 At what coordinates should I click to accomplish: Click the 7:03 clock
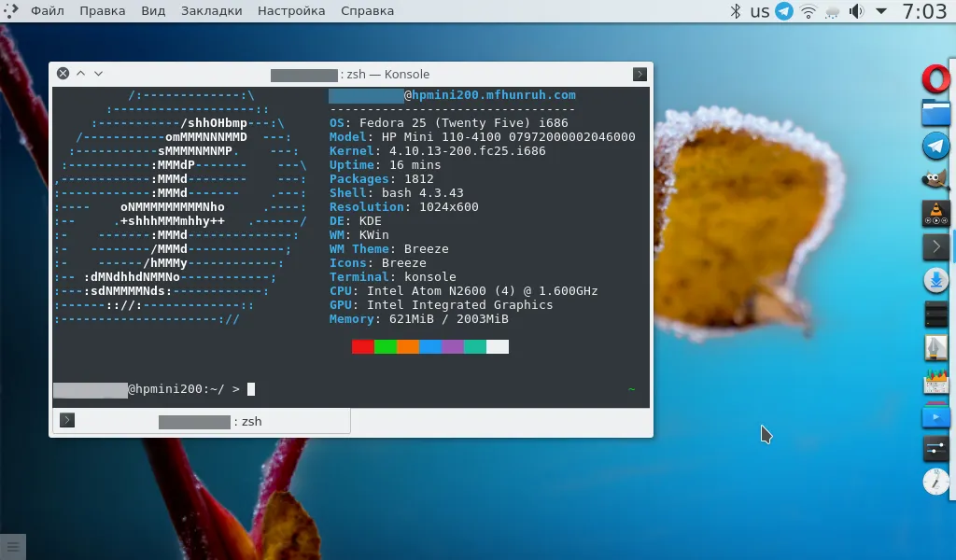pos(924,11)
